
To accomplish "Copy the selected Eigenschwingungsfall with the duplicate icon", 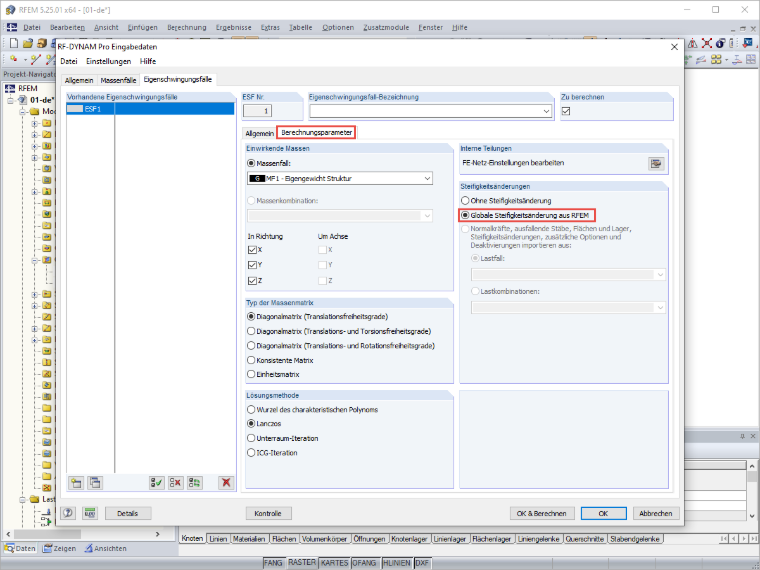I will (x=95, y=483).
